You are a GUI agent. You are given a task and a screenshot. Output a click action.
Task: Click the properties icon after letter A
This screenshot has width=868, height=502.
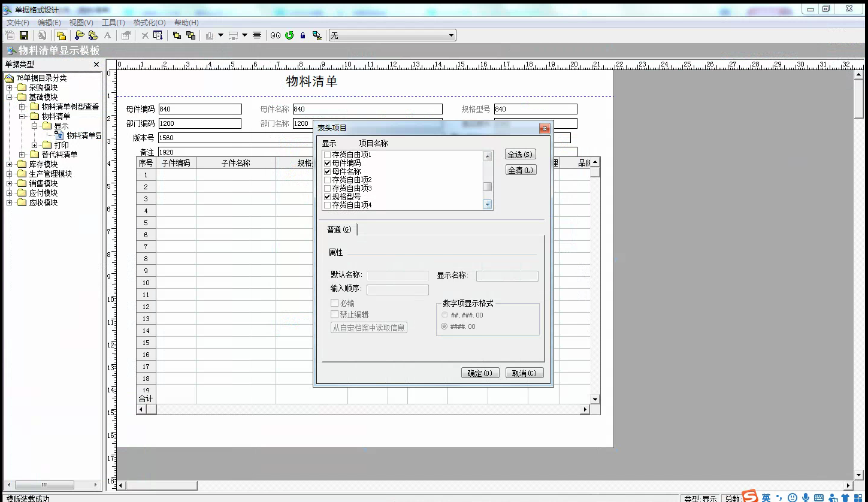pos(125,35)
